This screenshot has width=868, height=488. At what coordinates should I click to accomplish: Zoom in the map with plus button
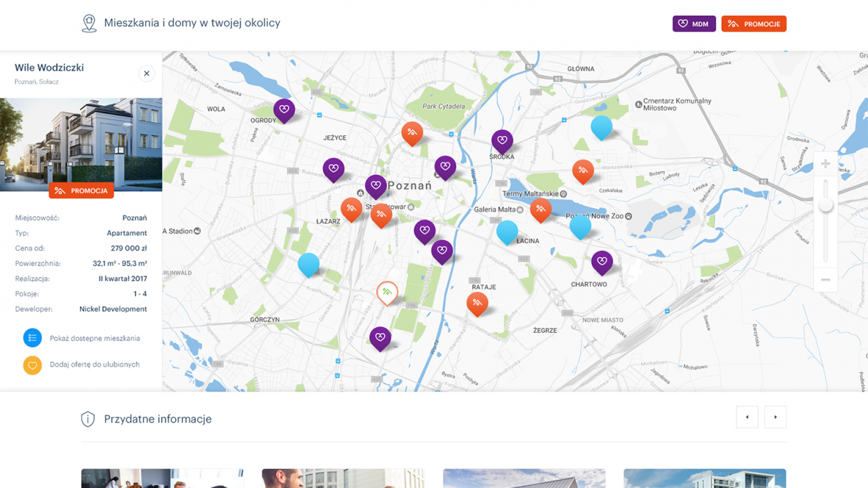(825, 164)
